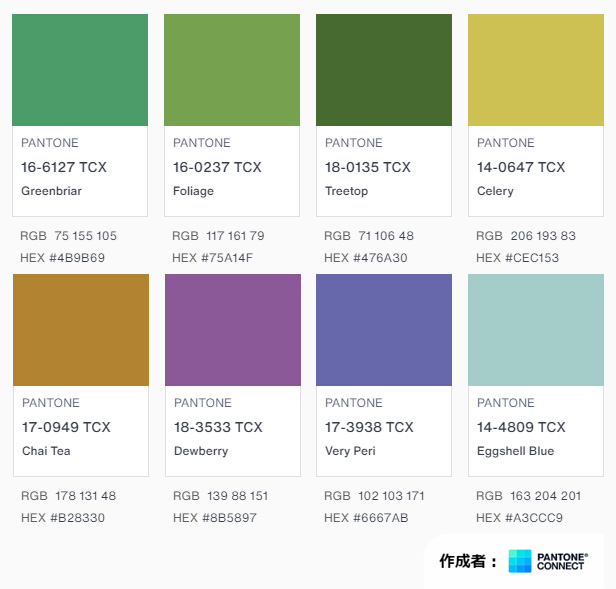Screen dimensions: 616x589
Task: Click RGB 75 155 105 value
Action: point(69,236)
